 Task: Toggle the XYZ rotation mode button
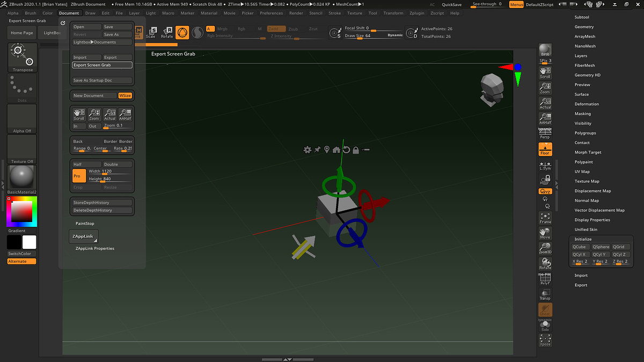[545, 191]
